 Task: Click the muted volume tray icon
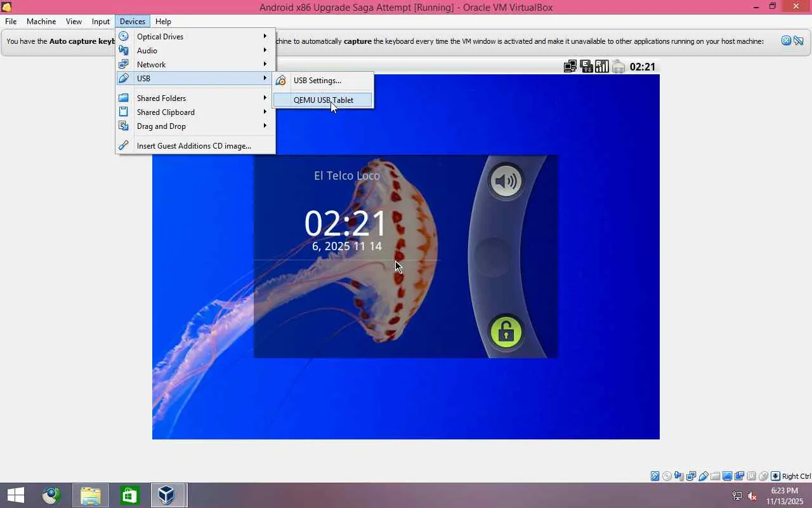[753, 496]
